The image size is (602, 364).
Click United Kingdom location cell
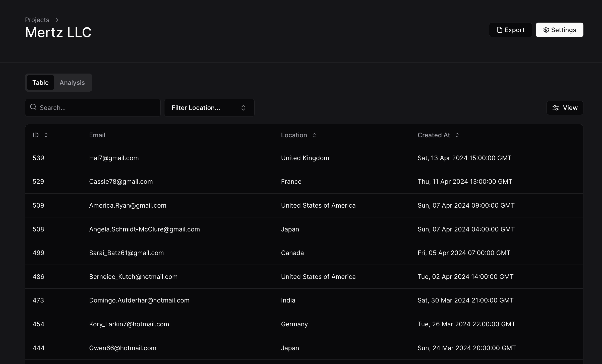[305, 158]
